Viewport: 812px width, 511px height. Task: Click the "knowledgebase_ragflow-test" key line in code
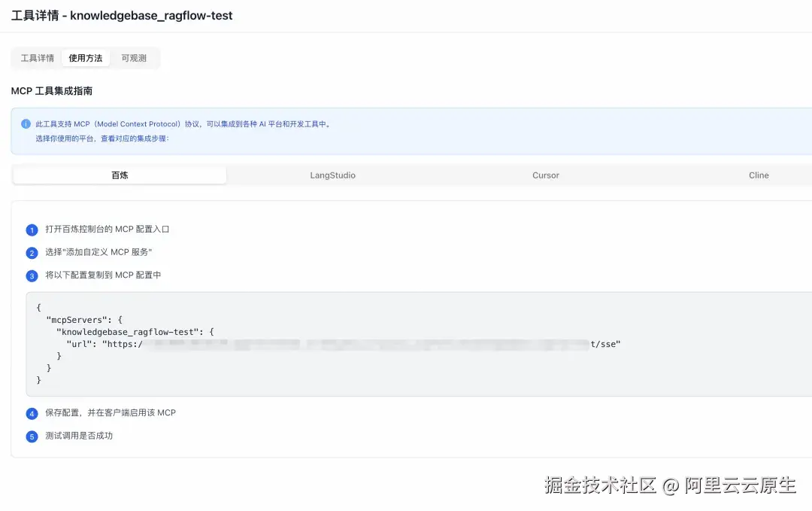(135, 332)
